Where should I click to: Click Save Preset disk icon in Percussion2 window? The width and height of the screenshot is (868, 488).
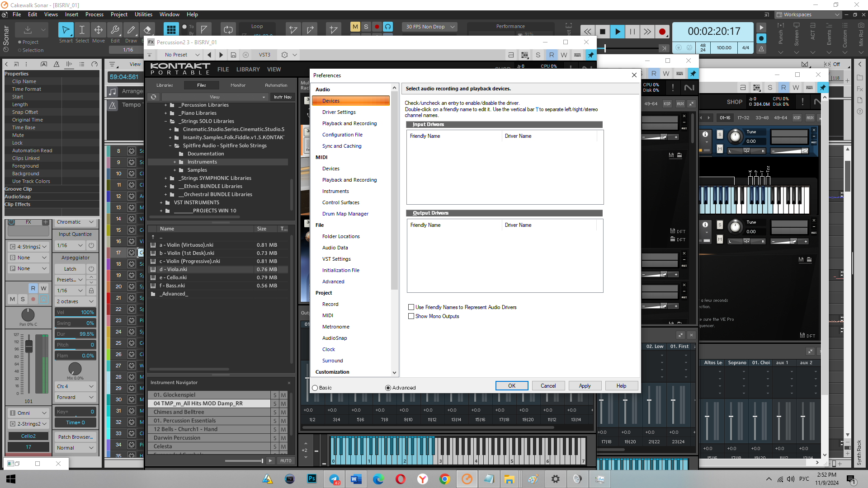[233, 55]
